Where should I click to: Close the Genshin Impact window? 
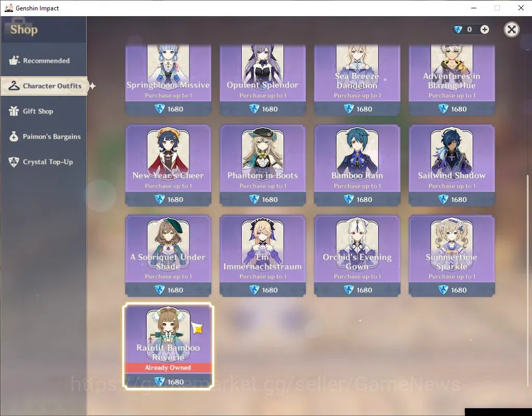(521, 8)
